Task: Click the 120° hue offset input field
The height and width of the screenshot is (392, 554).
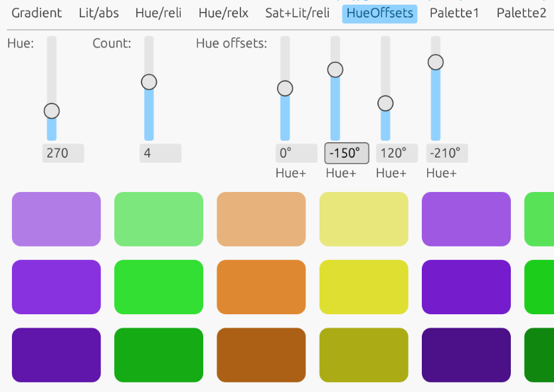Action: [x=397, y=153]
